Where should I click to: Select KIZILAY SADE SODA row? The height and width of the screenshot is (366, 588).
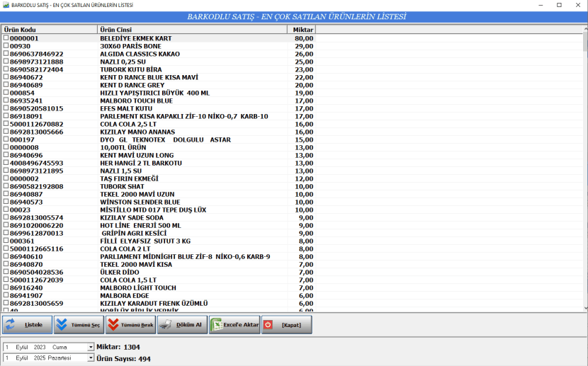pos(158,217)
